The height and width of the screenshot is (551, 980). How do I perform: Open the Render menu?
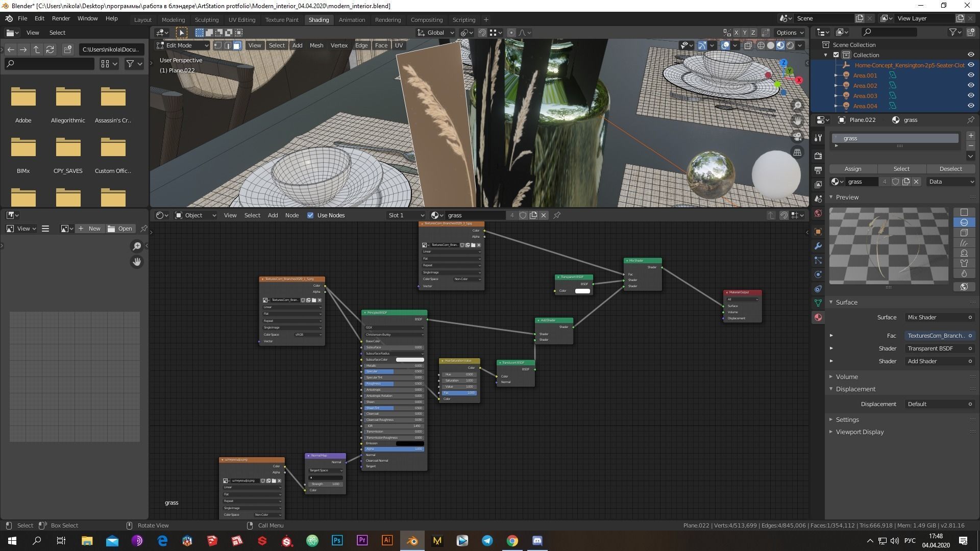tap(61, 18)
